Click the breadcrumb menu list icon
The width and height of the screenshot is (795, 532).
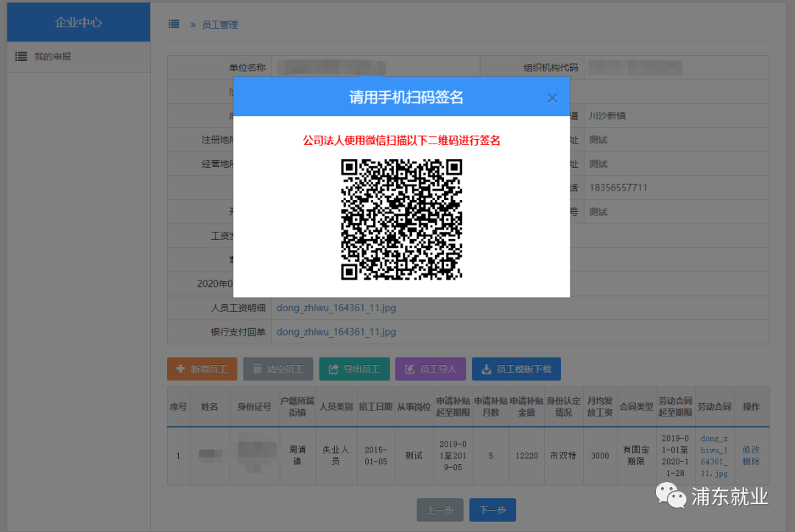[x=174, y=24]
